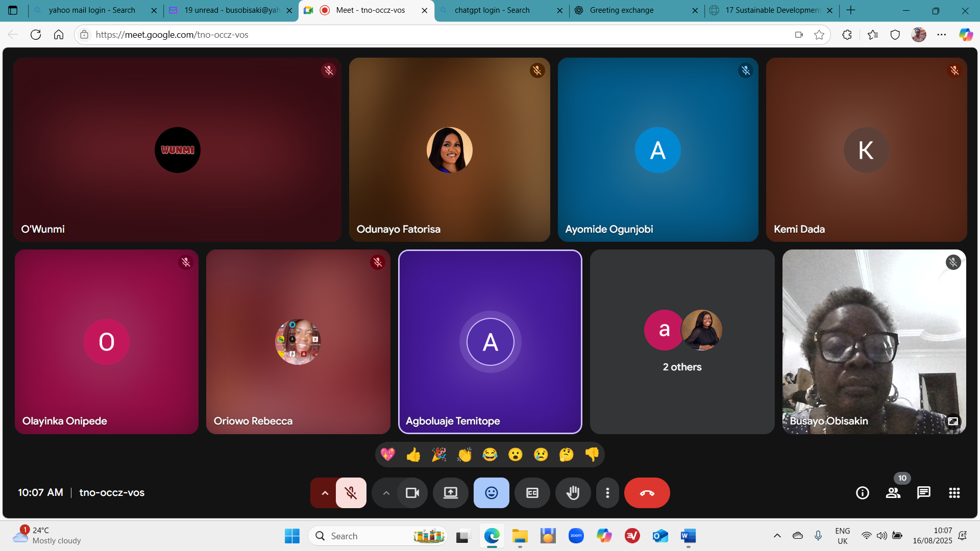Viewport: 980px width, 551px height.
Task: Hide the emoji reactions panel button
Action: [491, 493]
